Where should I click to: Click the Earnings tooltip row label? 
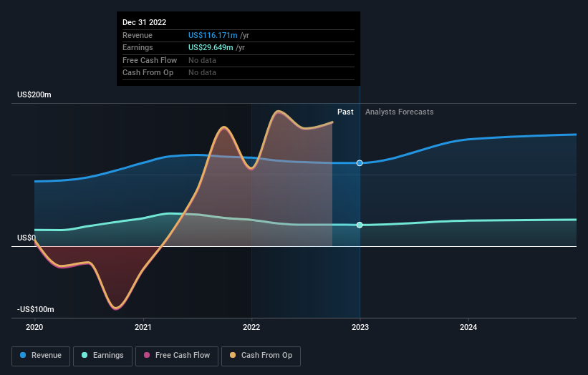tap(138, 47)
